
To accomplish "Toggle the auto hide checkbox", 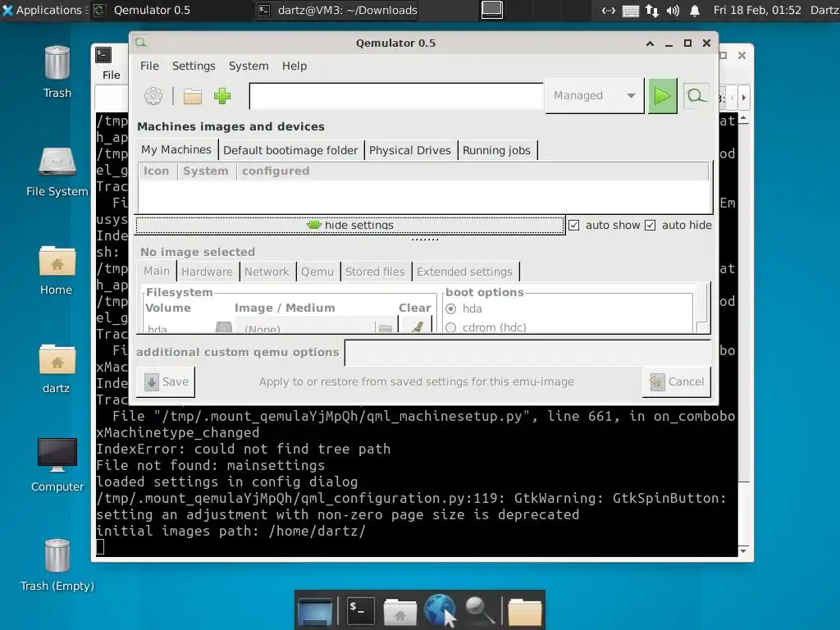I will [650, 225].
